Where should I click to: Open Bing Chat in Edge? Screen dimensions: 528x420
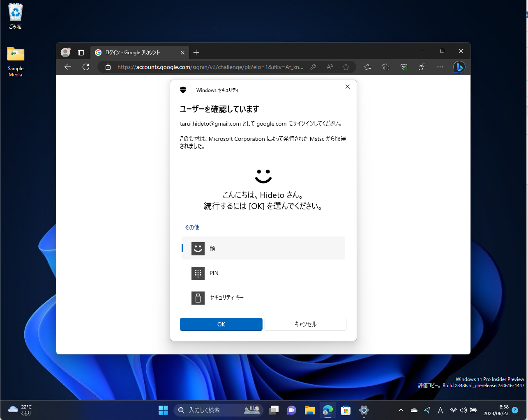point(459,67)
